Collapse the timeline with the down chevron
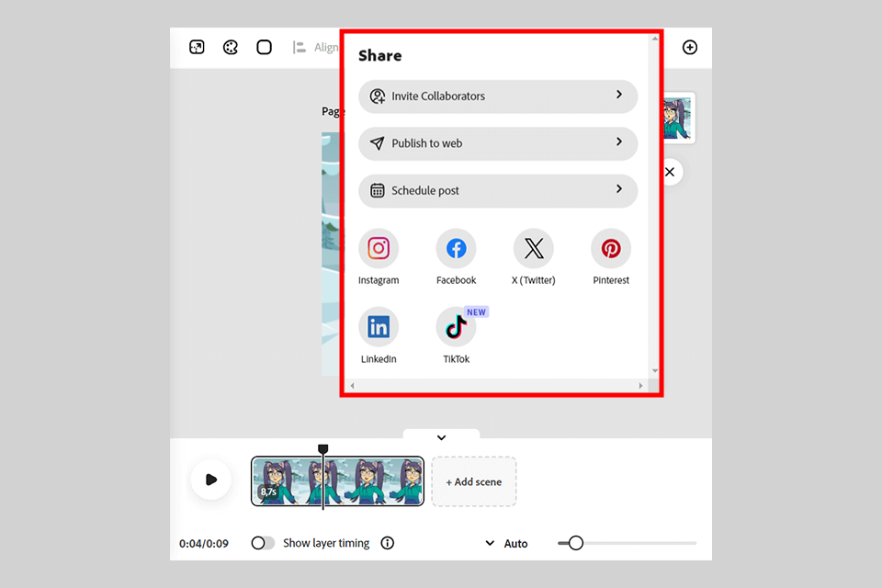Viewport: 882px width, 588px height. (442, 437)
